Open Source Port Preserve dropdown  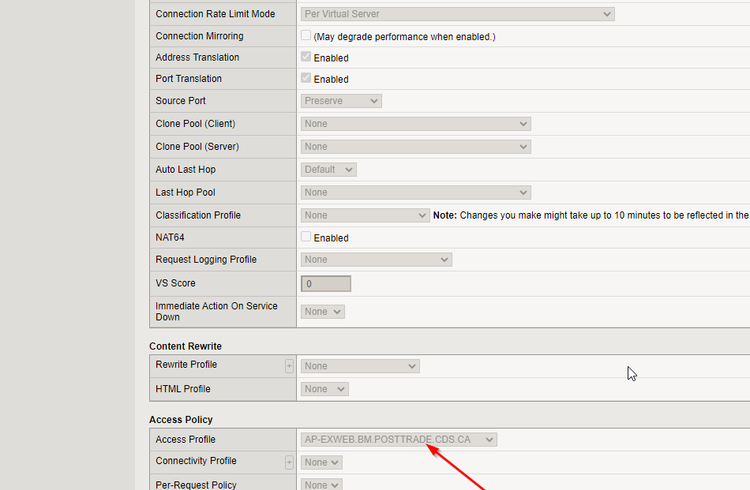tap(341, 101)
